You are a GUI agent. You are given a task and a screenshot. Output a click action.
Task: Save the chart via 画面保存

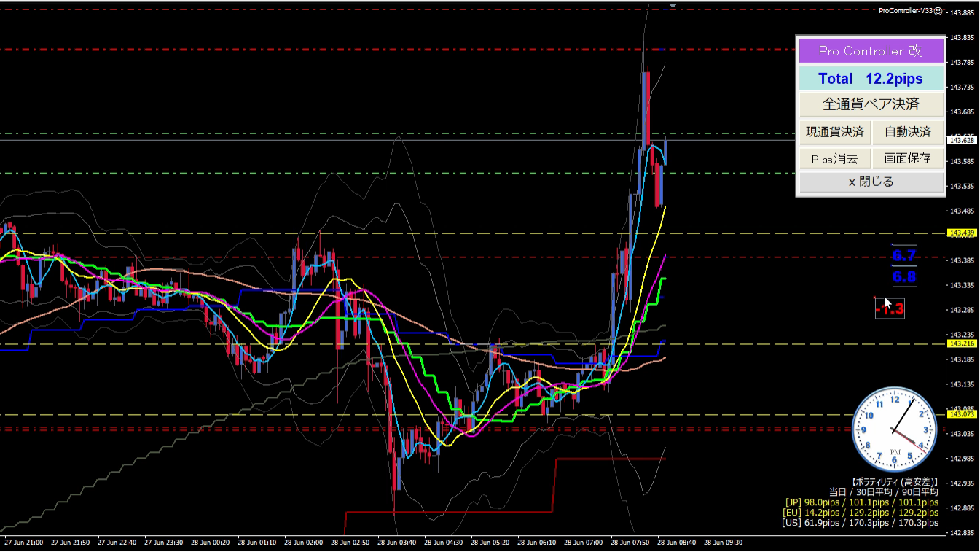click(908, 158)
